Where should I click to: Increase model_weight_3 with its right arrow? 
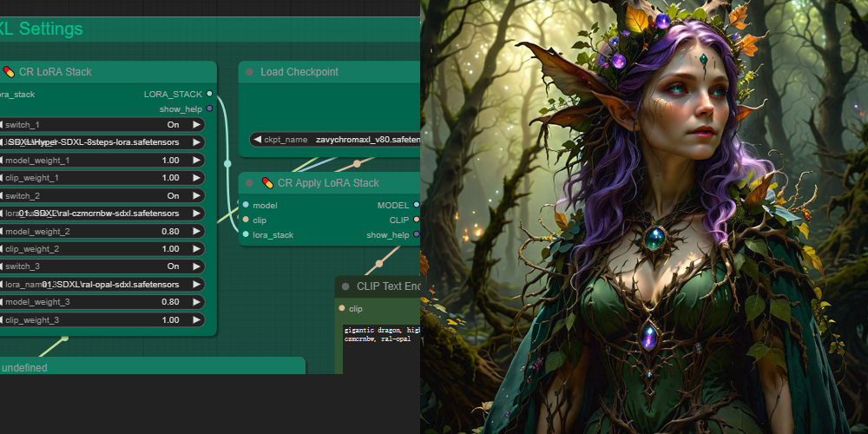[196, 302]
